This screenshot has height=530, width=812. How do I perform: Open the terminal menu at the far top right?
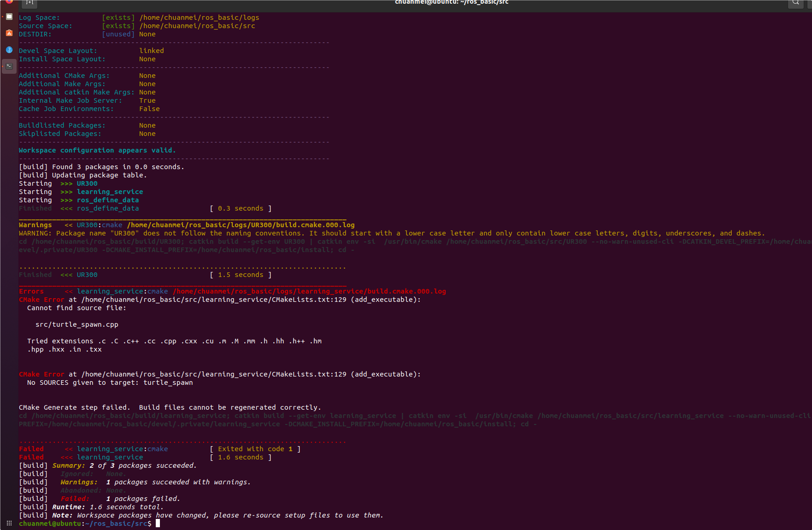click(808, 3)
